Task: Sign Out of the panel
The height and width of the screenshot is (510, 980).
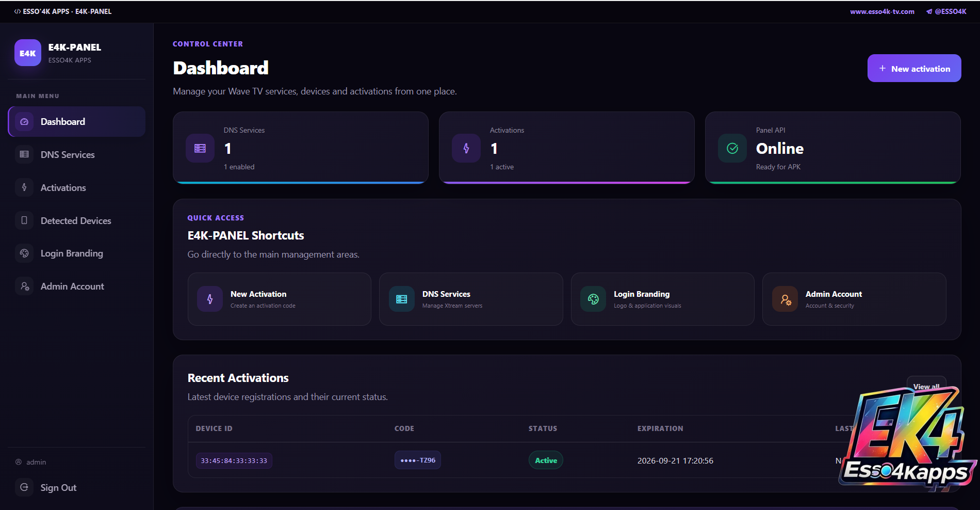Action: tap(77, 487)
